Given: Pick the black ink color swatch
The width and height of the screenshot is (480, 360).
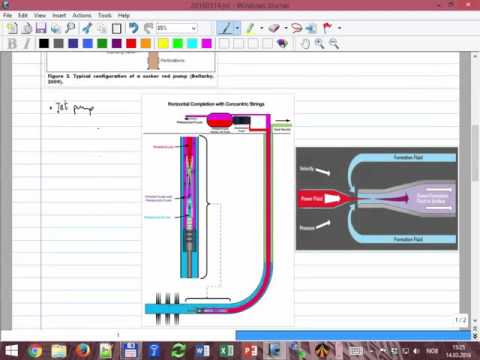Looking at the screenshot, I should [44, 43].
